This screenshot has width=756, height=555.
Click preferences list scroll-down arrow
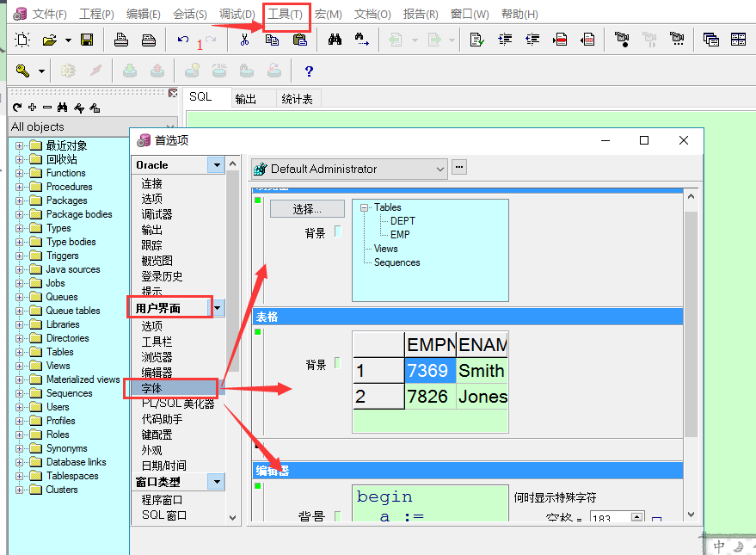click(233, 518)
